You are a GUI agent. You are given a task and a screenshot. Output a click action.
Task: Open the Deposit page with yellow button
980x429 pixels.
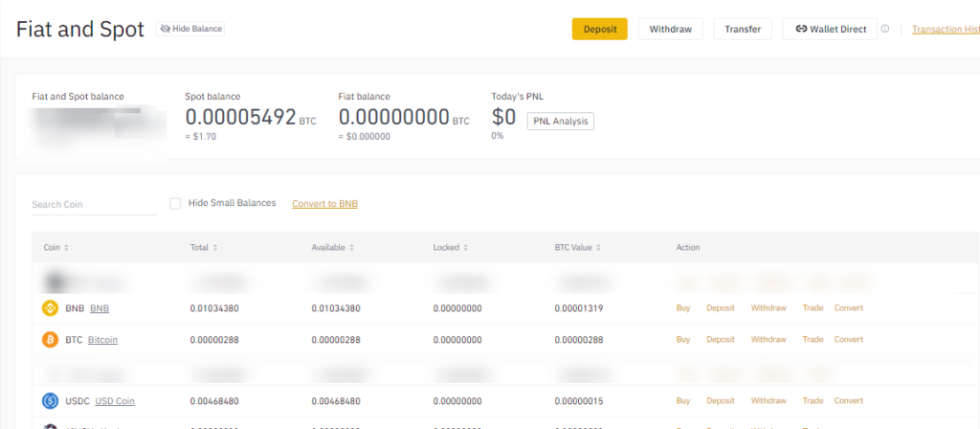pos(599,29)
